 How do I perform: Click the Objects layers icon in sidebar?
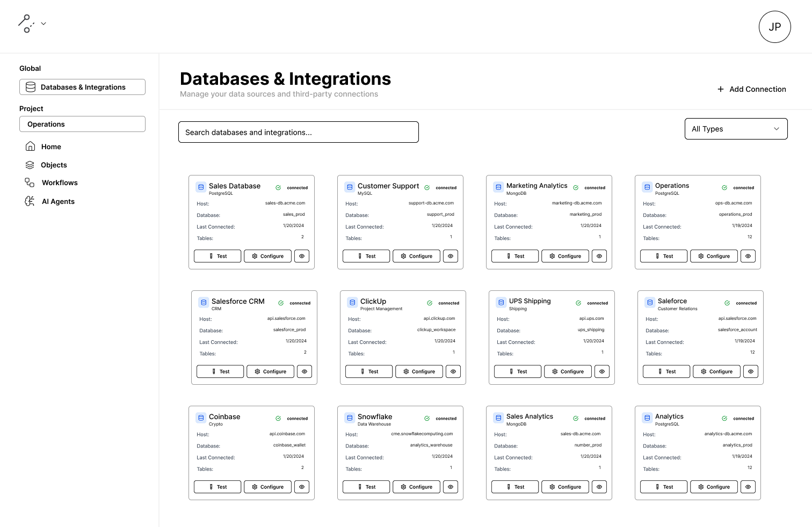[x=30, y=165]
